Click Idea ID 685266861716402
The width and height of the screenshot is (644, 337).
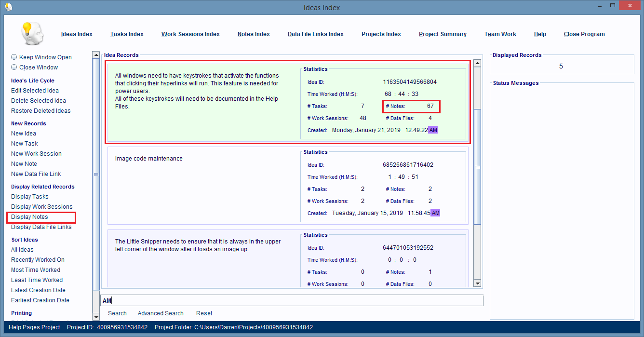pyautogui.click(x=408, y=165)
